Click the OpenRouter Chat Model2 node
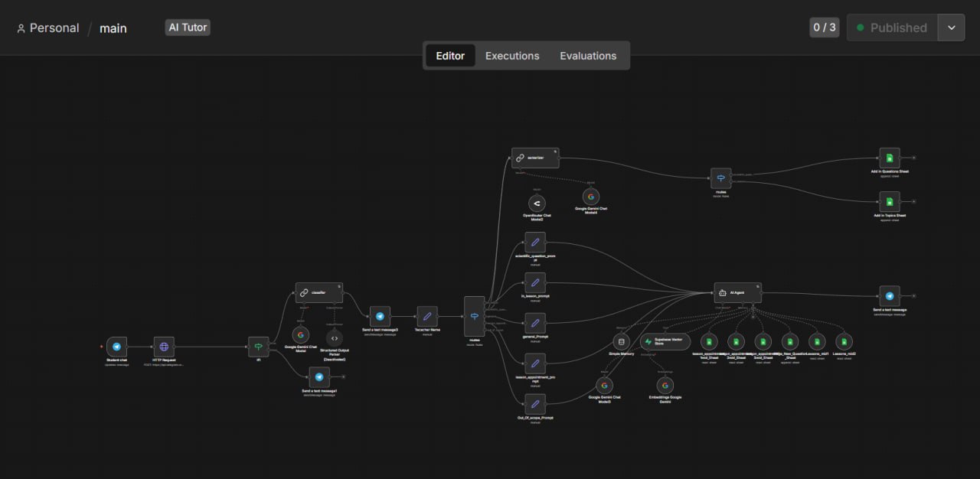This screenshot has width=980, height=479. (x=537, y=203)
